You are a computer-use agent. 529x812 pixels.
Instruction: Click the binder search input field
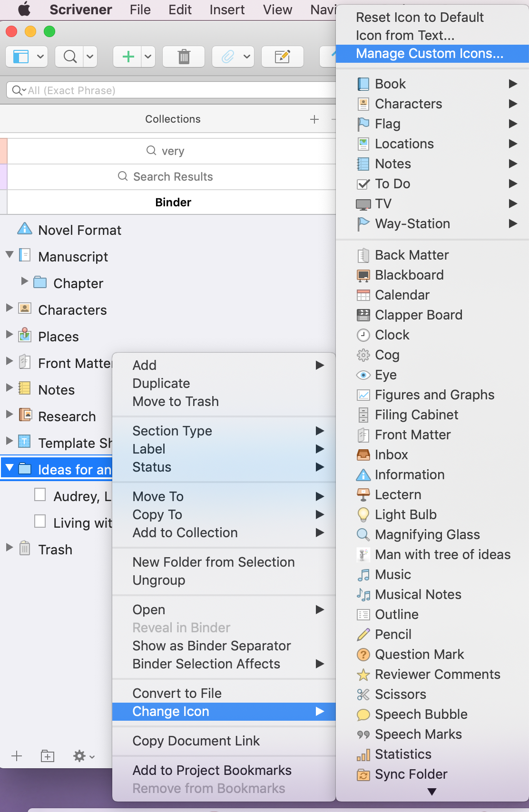pos(171,90)
